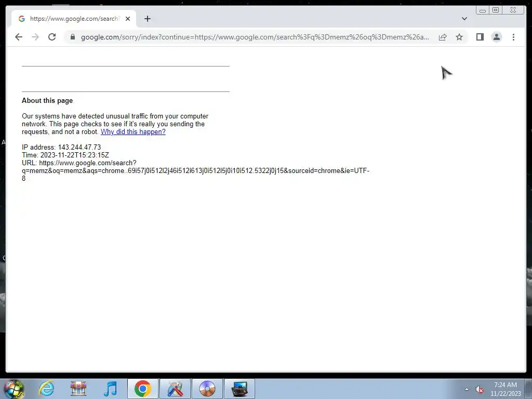Reload the Google sorry page

[52, 37]
